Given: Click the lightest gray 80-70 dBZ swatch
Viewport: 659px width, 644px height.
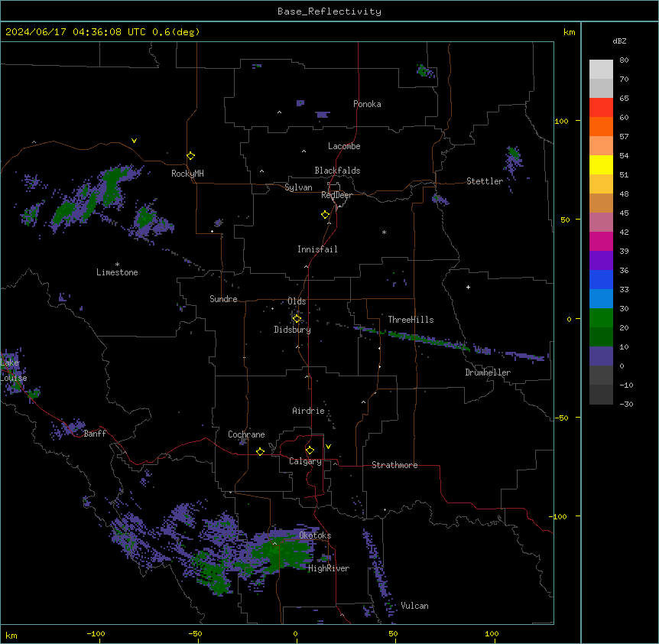Looking at the screenshot, I should click(x=601, y=70).
